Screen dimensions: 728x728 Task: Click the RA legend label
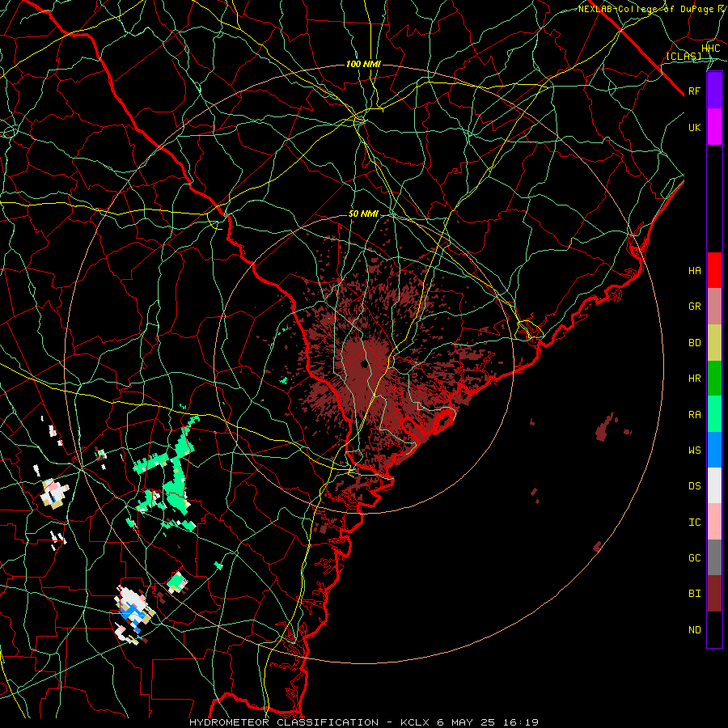(694, 415)
